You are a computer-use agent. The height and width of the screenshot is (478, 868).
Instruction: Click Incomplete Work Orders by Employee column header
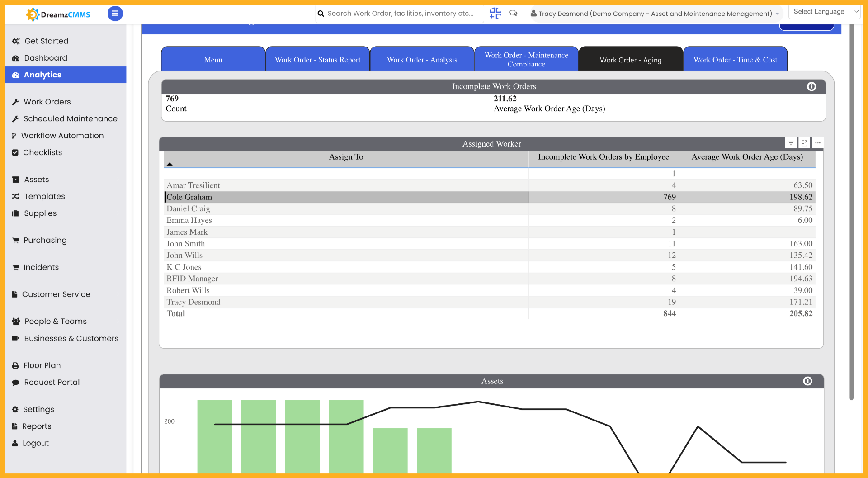pyautogui.click(x=604, y=157)
